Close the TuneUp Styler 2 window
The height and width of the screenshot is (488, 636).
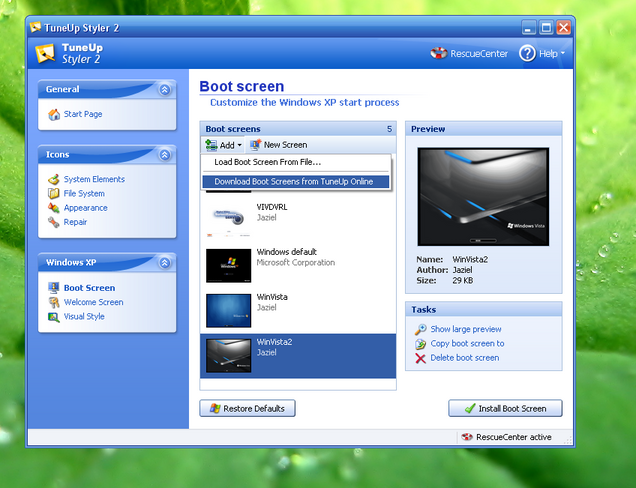point(563,28)
